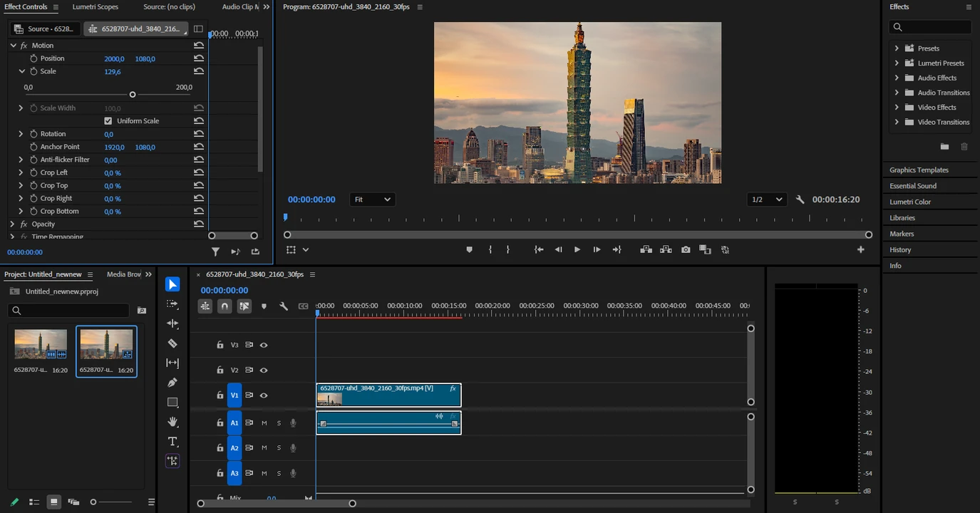Select the Ripple Edit tool

(172, 323)
